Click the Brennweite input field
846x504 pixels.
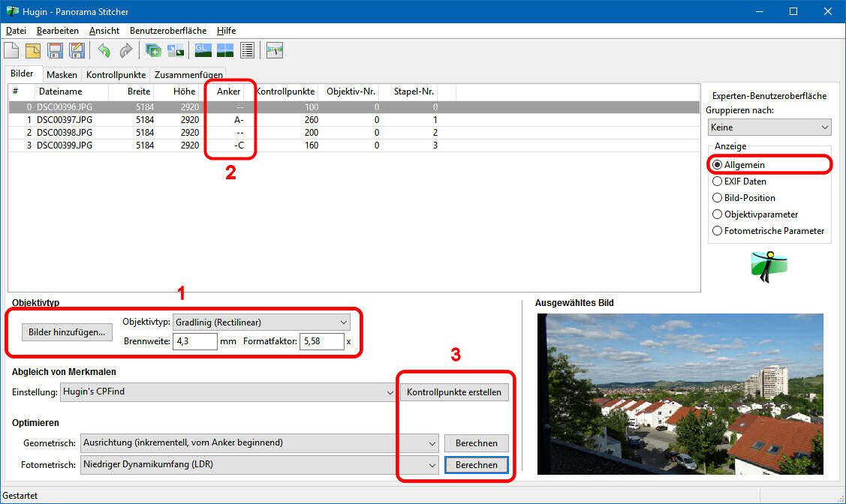pyautogui.click(x=194, y=342)
